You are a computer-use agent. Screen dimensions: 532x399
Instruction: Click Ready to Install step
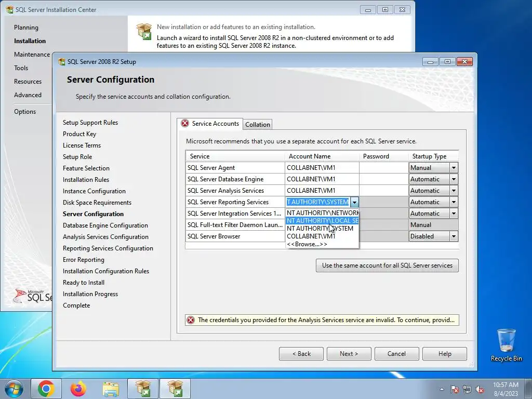(84, 283)
